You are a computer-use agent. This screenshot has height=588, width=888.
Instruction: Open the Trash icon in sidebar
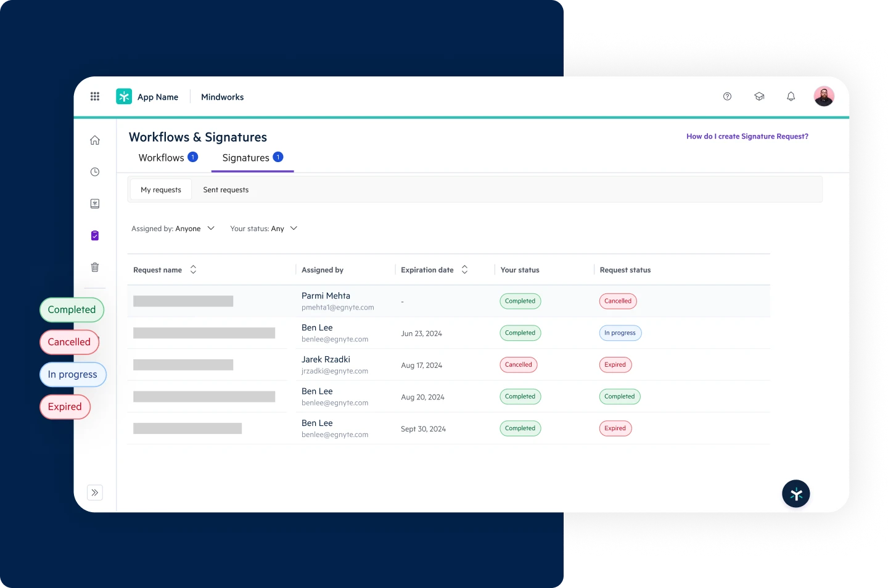(x=95, y=267)
